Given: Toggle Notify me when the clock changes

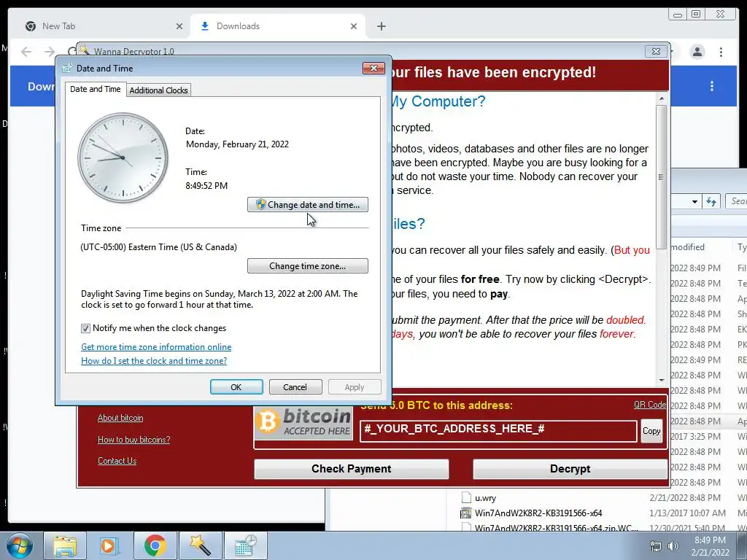Looking at the screenshot, I should click(x=86, y=328).
